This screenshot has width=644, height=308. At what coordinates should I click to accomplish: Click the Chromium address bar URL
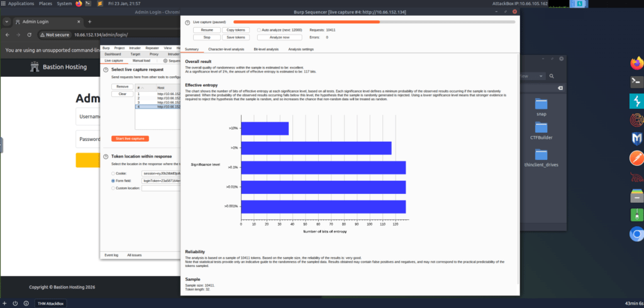click(x=101, y=35)
